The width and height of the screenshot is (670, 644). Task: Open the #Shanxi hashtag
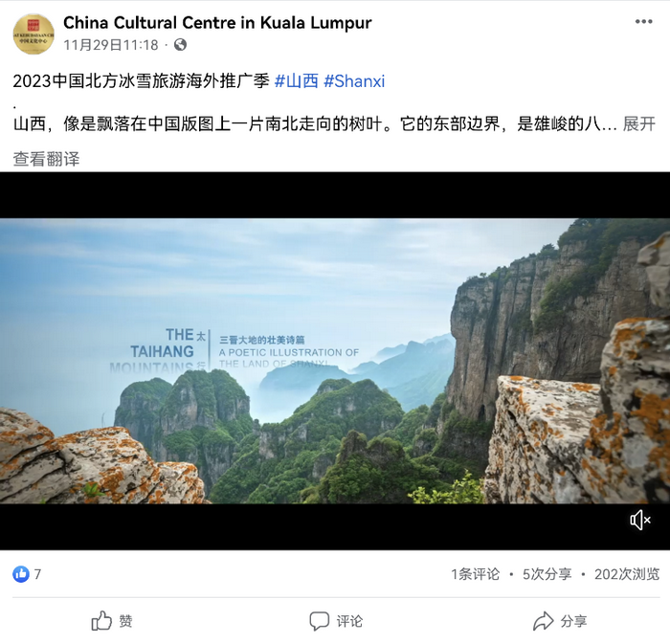click(x=354, y=81)
